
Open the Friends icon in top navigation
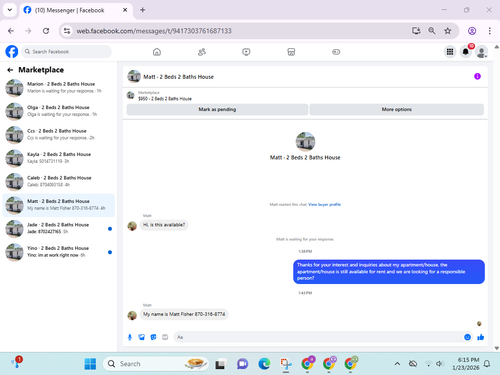[202, 52]
